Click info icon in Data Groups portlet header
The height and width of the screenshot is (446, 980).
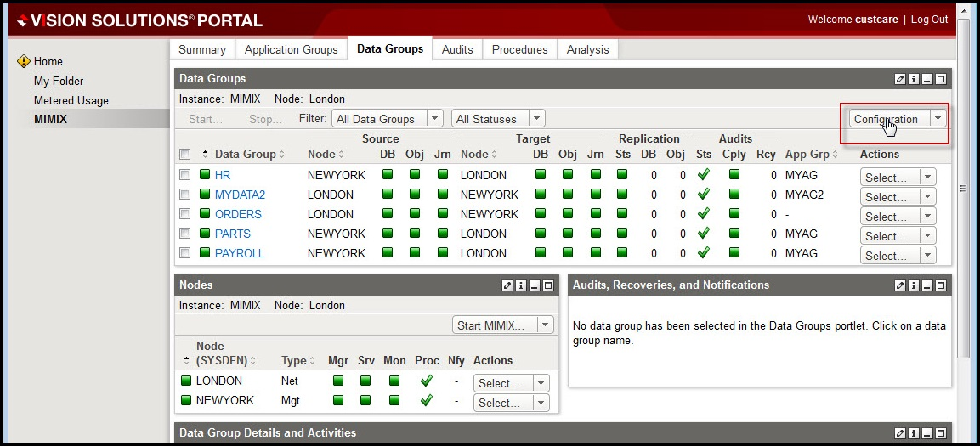pyautogui.click(x=914, y=79)
